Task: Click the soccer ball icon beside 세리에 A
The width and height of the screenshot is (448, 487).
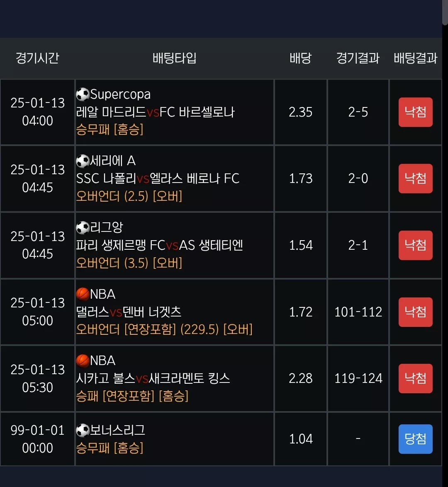Action: point(83,161)
